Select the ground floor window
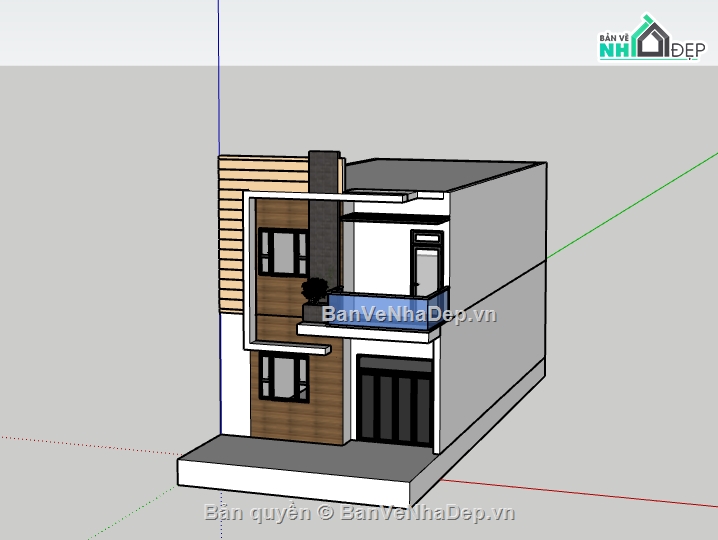This screenshot has width=718, height=540. [283, 378]
